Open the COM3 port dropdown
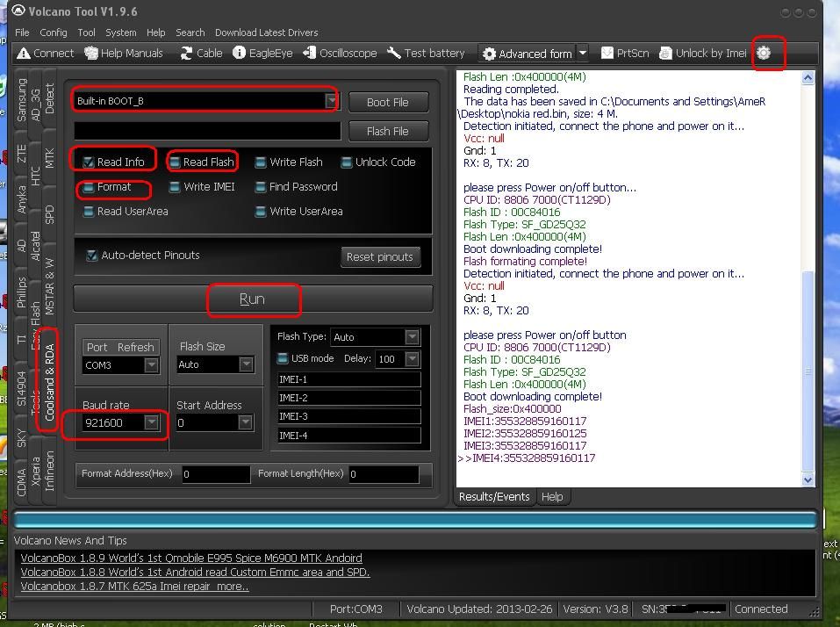The image size is (840, 627). tap(152, 365)
